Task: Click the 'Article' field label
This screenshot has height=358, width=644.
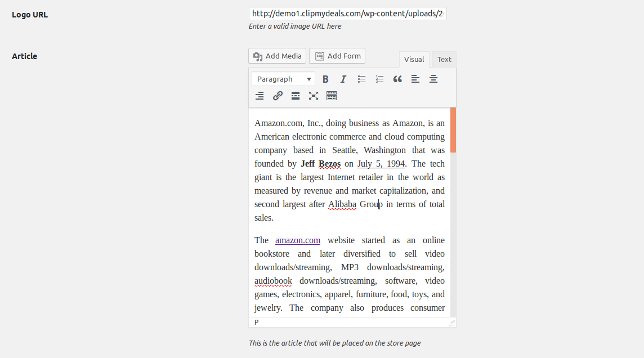Action: 25,56
